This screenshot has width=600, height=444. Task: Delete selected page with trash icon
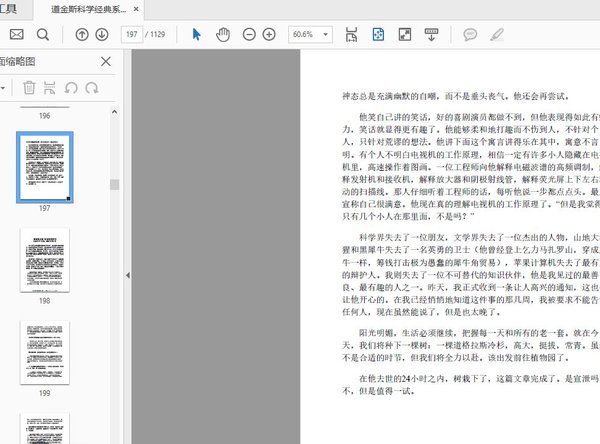pyautogui.click(x=29, y=88)
